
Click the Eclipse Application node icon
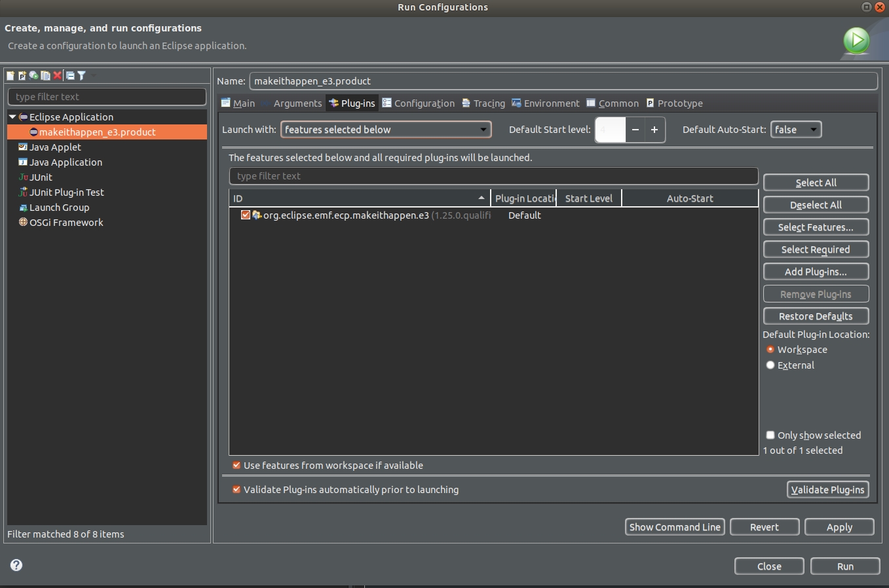(x=23, y=117)
